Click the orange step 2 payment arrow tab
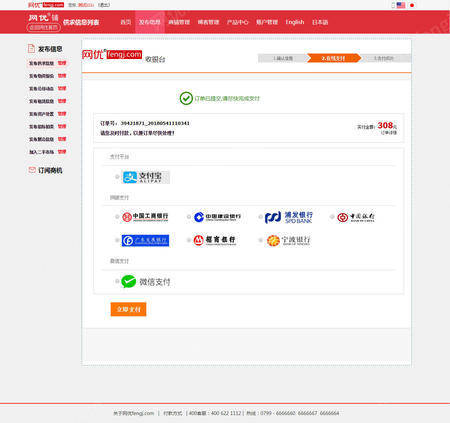450x423 pixels. tap(334, 58)
